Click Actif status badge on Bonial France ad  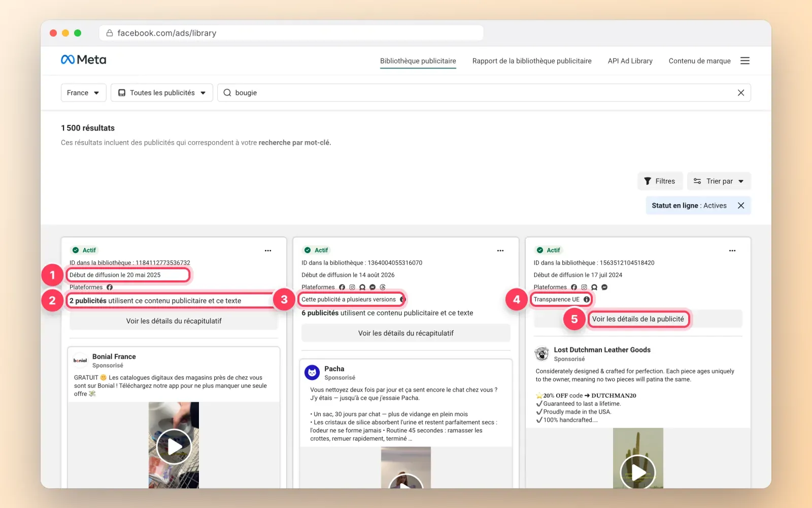84,250
